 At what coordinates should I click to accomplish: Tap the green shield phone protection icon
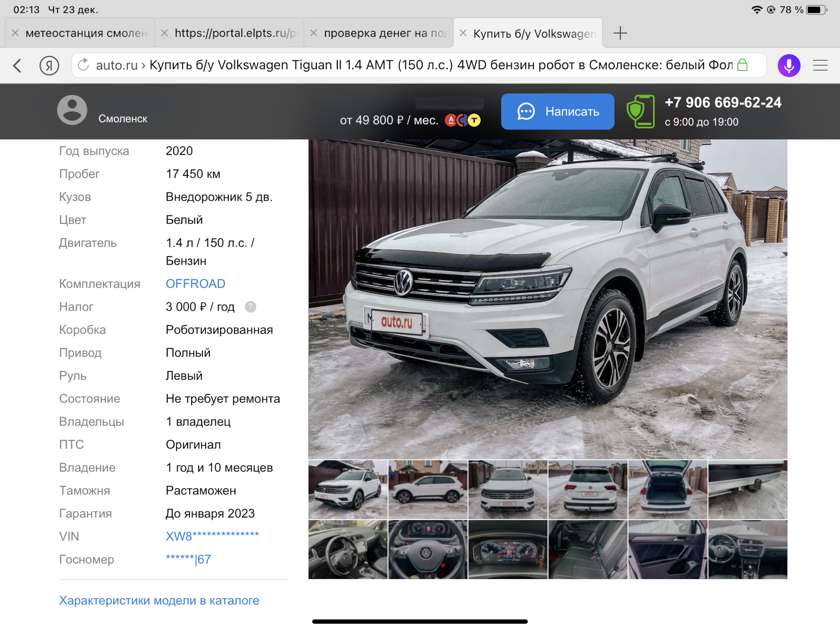click(x=640, y=112)
